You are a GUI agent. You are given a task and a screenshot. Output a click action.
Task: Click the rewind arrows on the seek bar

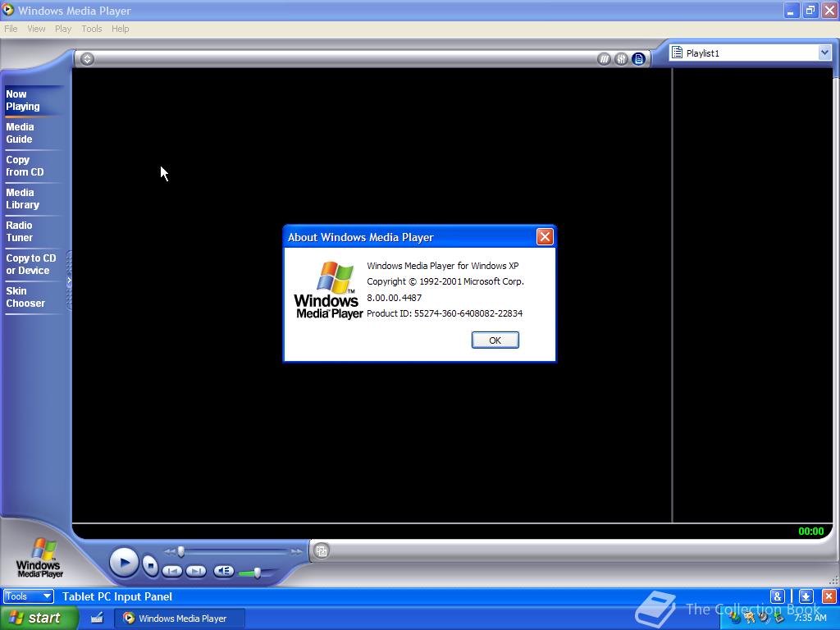coord(170,551)
